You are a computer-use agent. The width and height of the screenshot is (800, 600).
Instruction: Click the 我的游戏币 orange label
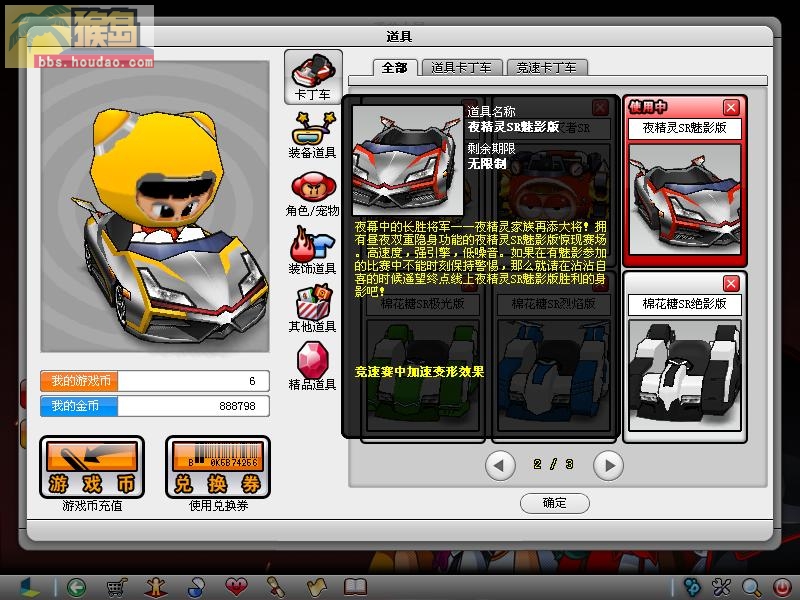[80, 381]
